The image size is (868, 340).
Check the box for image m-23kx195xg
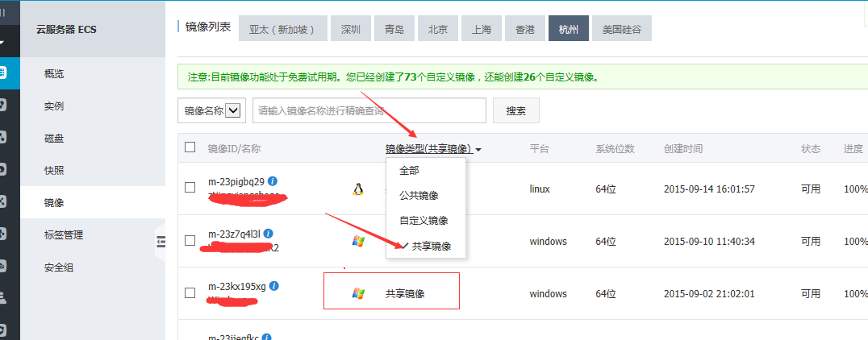coord(190,292)
